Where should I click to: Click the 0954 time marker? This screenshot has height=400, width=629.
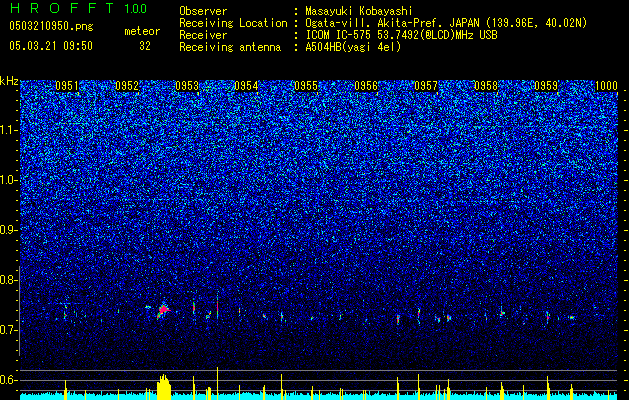click(x=246, y=86)
